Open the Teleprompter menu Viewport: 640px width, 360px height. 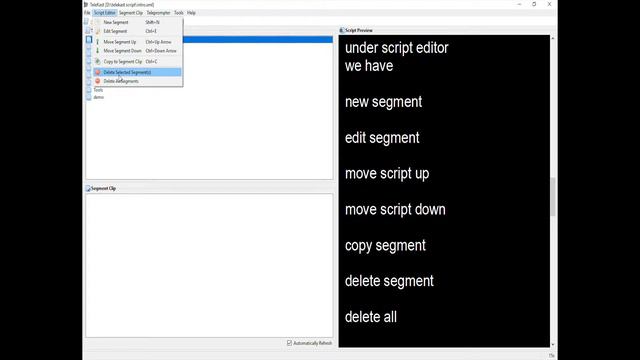(158, 13)
